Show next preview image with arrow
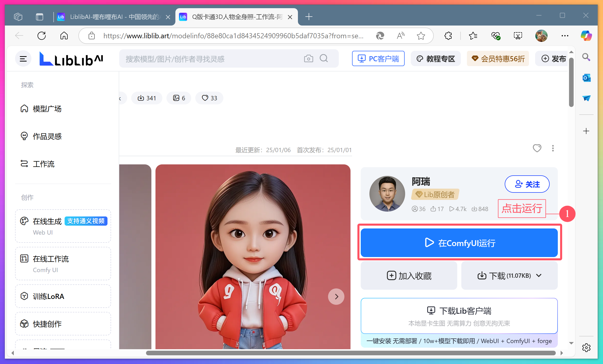The height and width of the screenshot is (364, 603). pyautogui.click(x=336, y=296)
